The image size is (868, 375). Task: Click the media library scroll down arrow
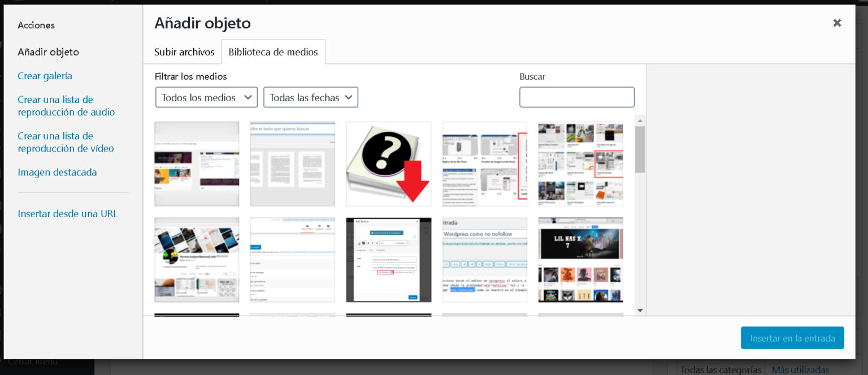(640, 311)
